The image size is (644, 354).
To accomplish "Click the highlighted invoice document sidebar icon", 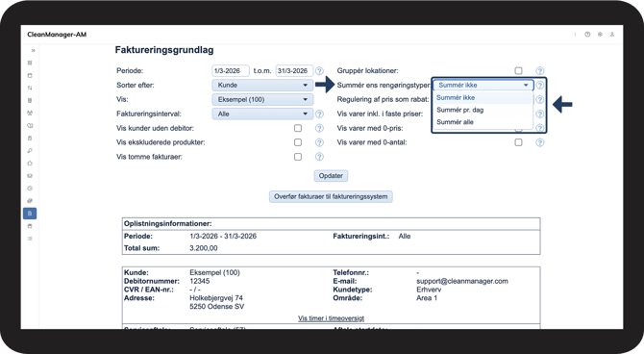I will tap(30, 214).
